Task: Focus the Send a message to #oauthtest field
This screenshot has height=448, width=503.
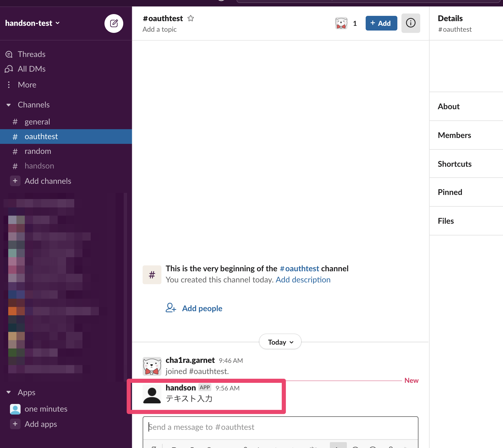Action: 280,427
